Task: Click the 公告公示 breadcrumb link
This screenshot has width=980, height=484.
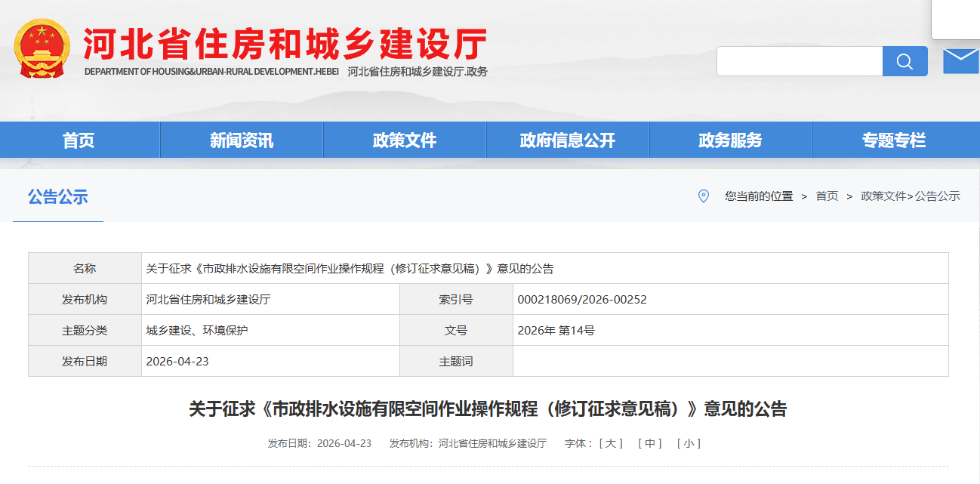Action: [938, 196]
